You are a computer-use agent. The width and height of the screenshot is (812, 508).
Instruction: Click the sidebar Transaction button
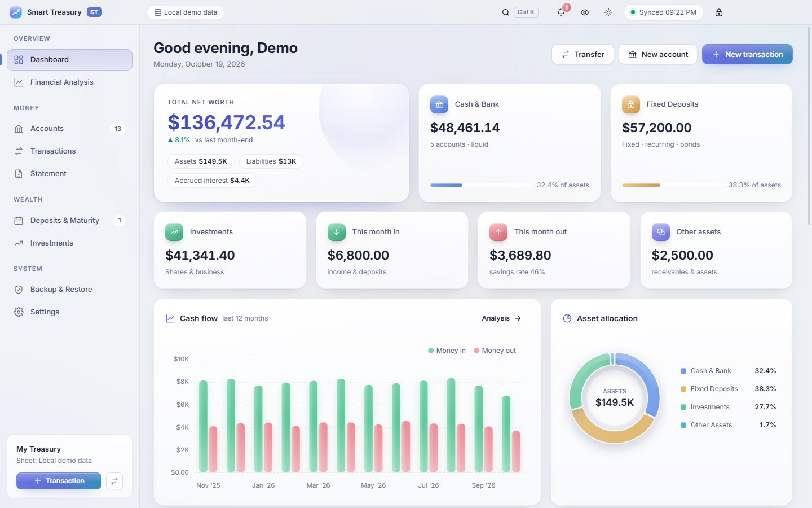[59, 481]
